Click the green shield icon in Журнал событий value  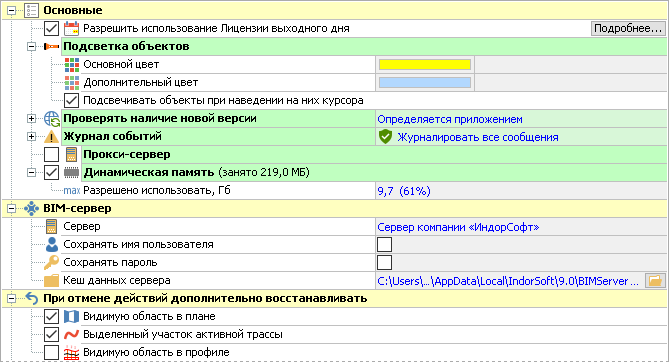pos(385,137)
